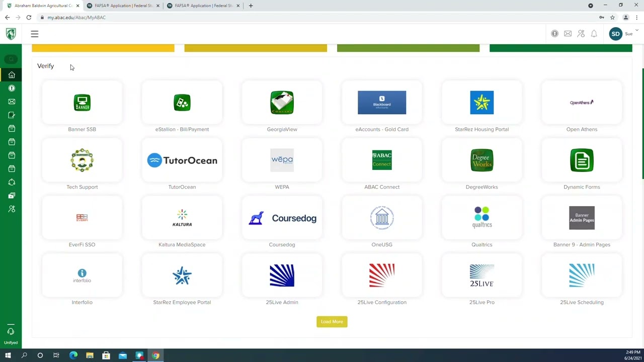
Task: Expand the Sue account dropdown arrow
Action: (x=637, y=31)
